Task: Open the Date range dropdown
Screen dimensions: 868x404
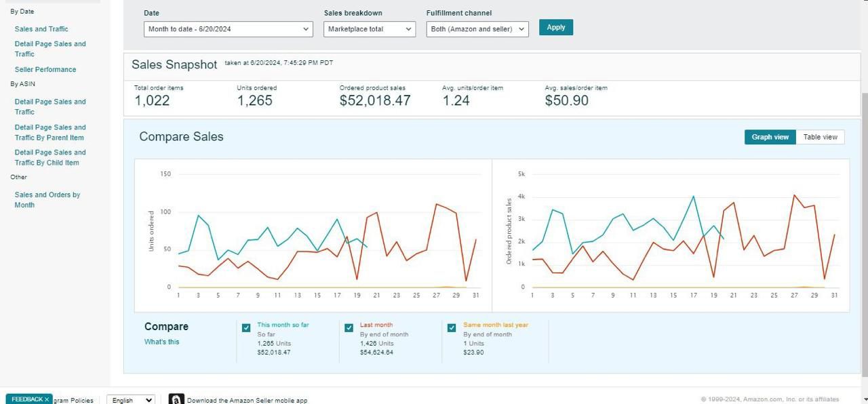Action: pyautogui.click(x=229, y=29)
